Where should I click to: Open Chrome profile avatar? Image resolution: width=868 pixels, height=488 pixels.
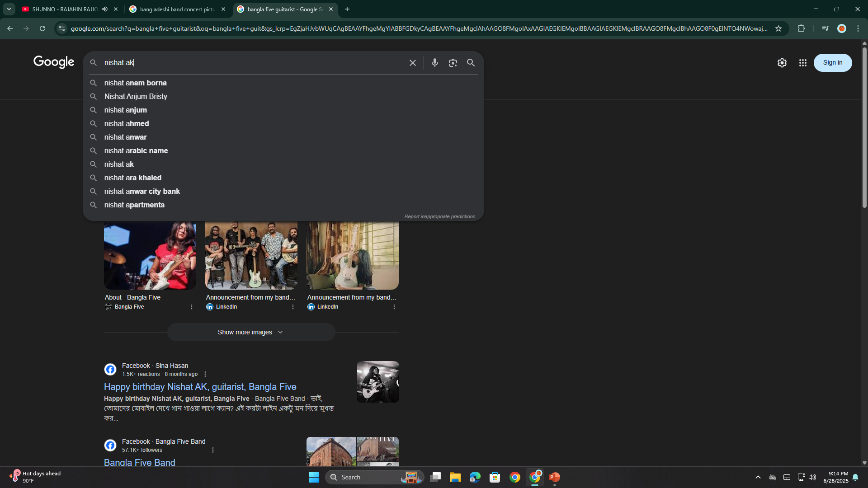[x=842, y=28]
